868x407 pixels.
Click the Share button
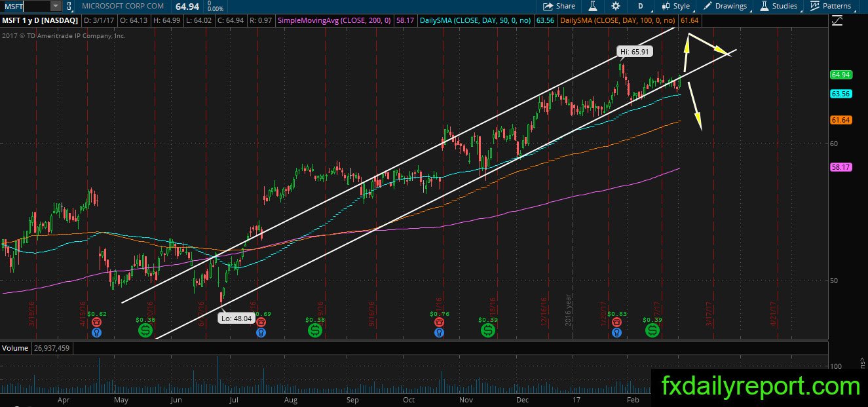coord(559,6)
